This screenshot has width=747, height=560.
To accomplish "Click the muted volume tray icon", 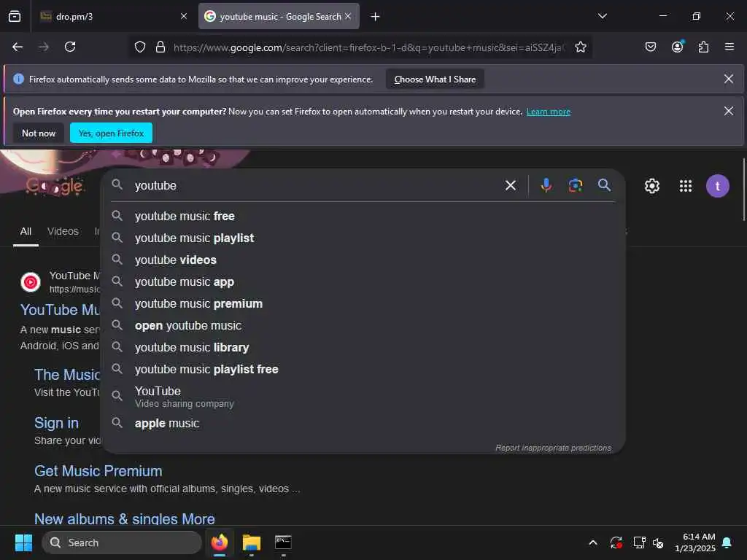I will click(658, 542).
